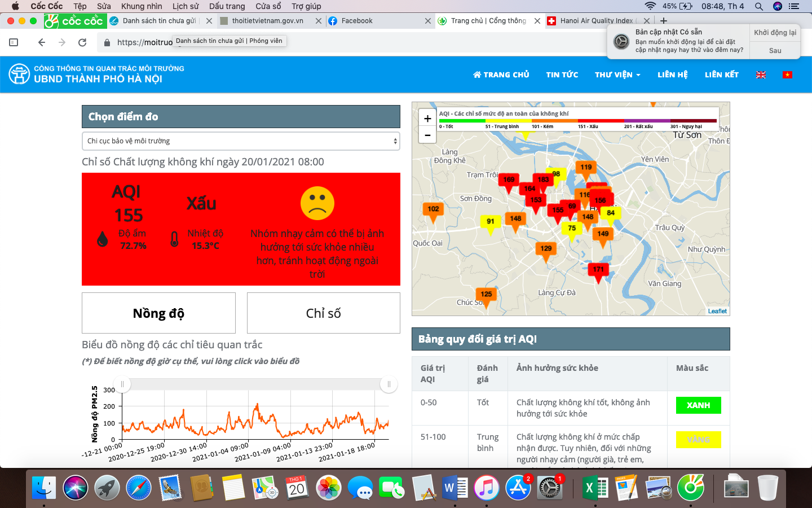Image resolution: width=812 pixels, height=508 pixels.
Task: Click the Khởi động lại update button
Action: 775,33
